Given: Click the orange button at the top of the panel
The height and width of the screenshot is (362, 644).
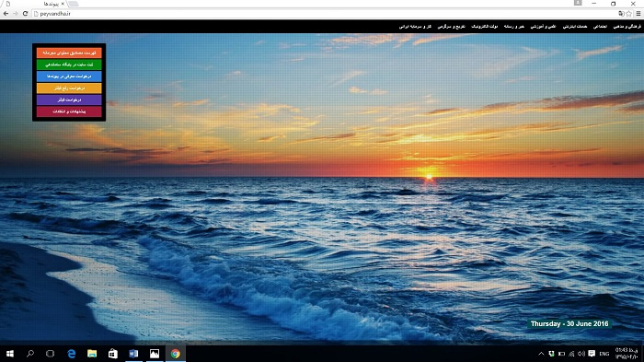Looking at the screenshot, I should [x=69, y=53].
